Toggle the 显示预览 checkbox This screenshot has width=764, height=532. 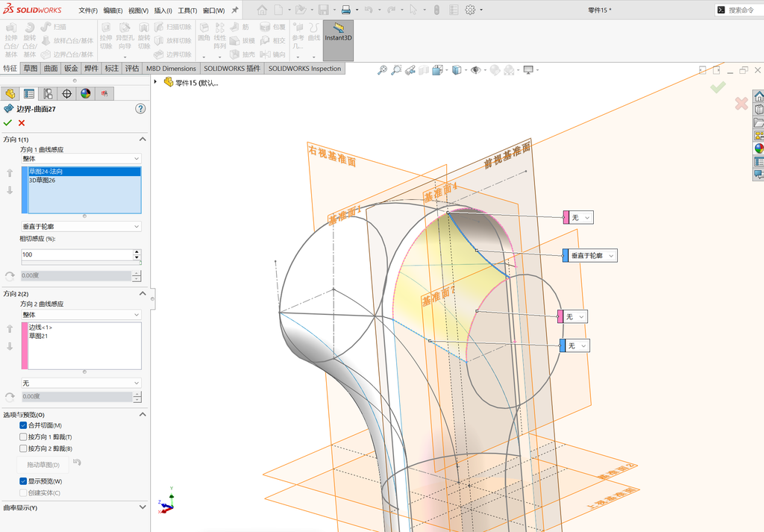pyautogui.click(x=23, y=481)
